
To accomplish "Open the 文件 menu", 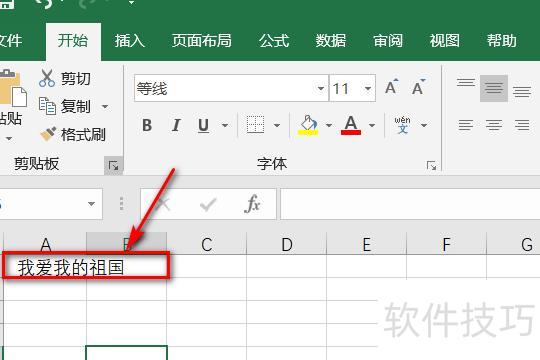I will point(11,41).
